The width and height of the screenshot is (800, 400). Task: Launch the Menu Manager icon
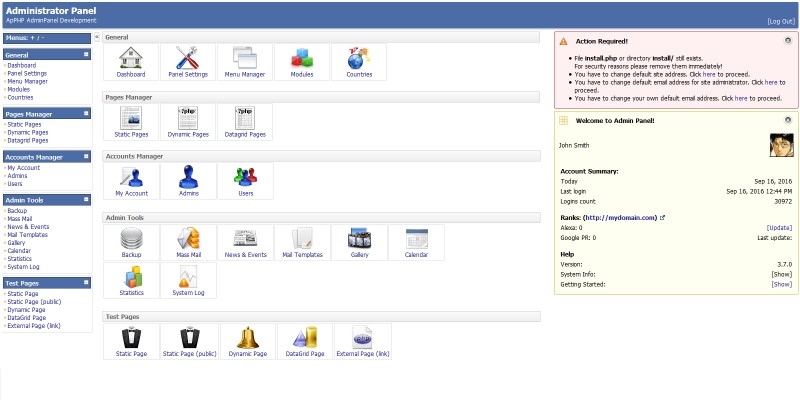[x=244, y=62]
